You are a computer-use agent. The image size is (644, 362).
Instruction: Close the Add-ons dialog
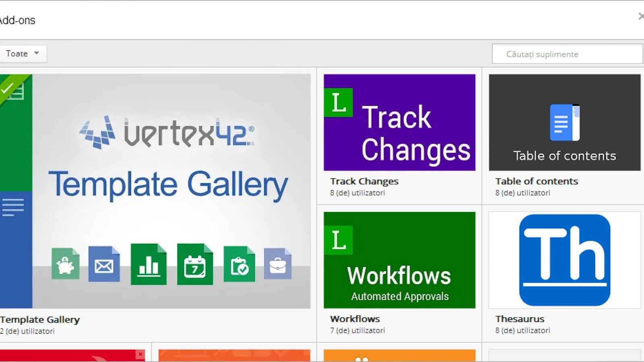pyautogui.click(x=640, y=16)
